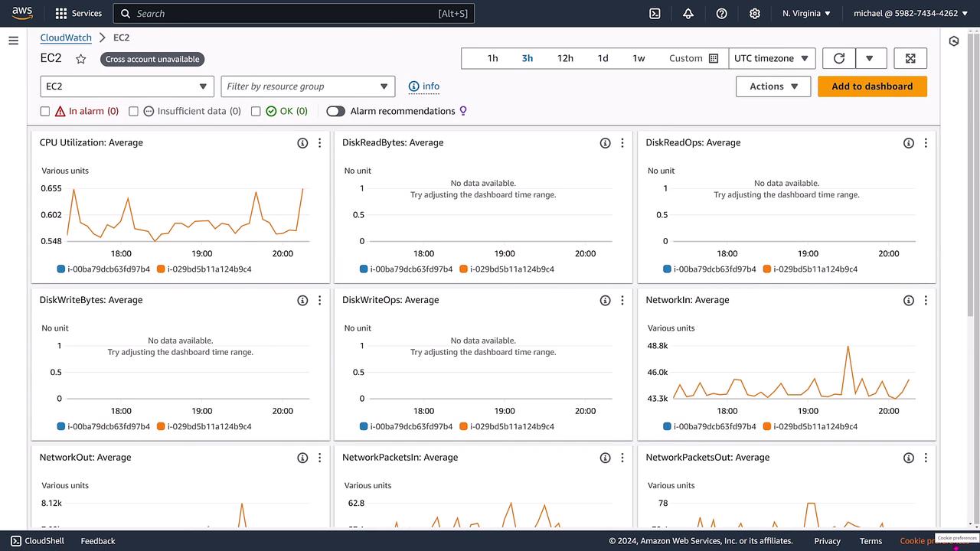
Task: Open the notifications bell
Action: tap(688, 13)
